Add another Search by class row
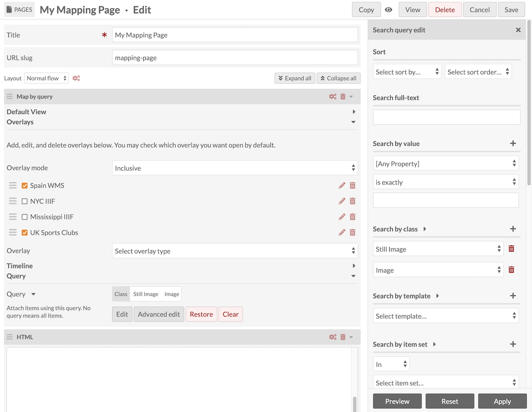This screenshot has width=532, height=412. click(513, 229)
